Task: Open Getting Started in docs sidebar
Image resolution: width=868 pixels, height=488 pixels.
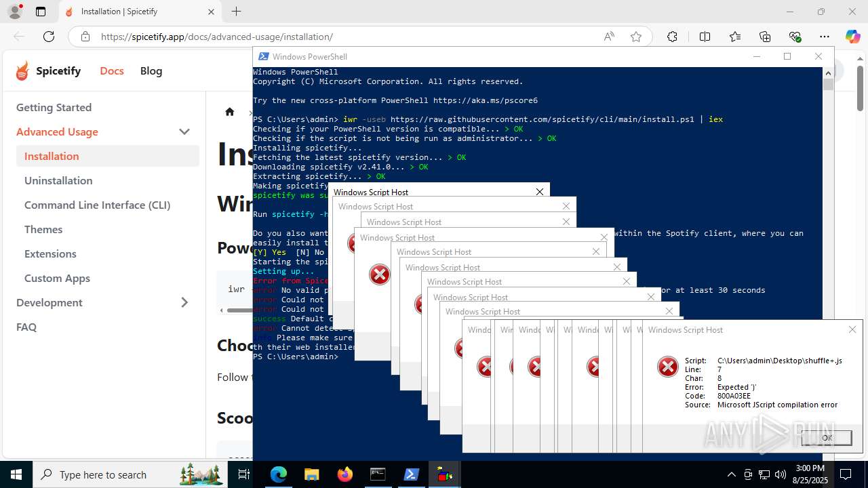Action: [54, 107]
